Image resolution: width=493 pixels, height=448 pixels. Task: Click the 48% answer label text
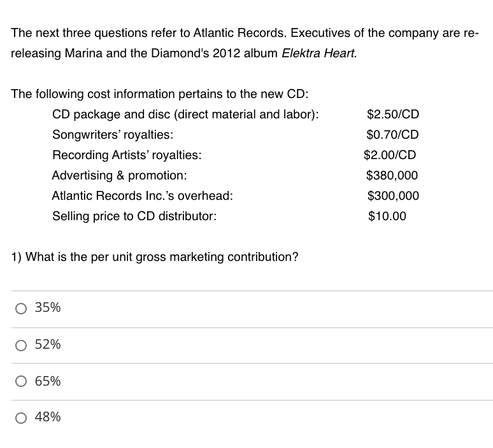tap(48, 417)
